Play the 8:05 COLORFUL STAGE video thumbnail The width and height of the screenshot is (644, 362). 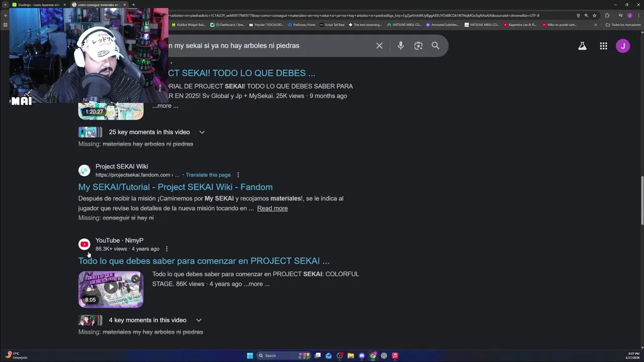pos(111,289)
